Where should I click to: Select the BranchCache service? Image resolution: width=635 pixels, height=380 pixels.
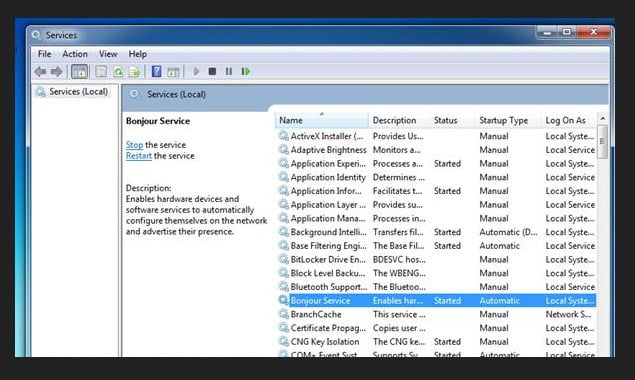436,314
